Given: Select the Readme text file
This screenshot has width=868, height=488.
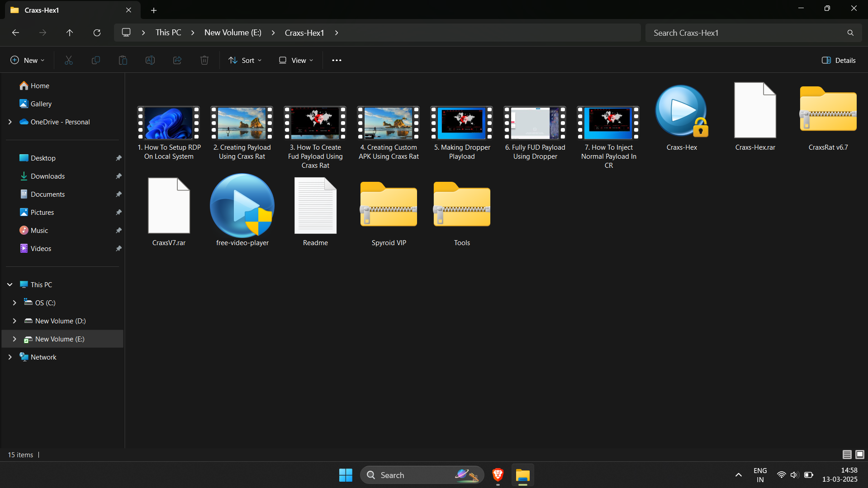Looking at the screenshot, I should click(315, 213).
